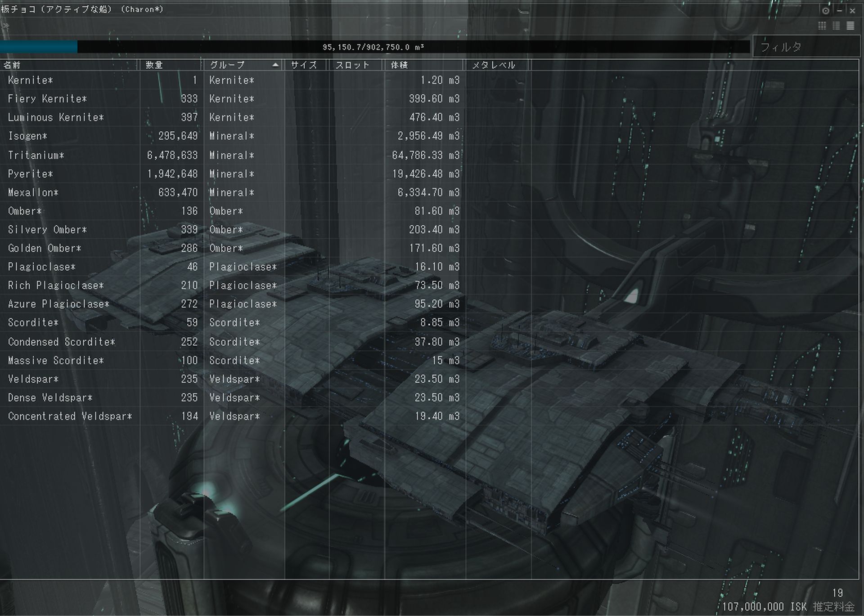The width and height of the screenshot is (864, 616).
Task: Click the pin window circle icon
Action: click(826, 10)
